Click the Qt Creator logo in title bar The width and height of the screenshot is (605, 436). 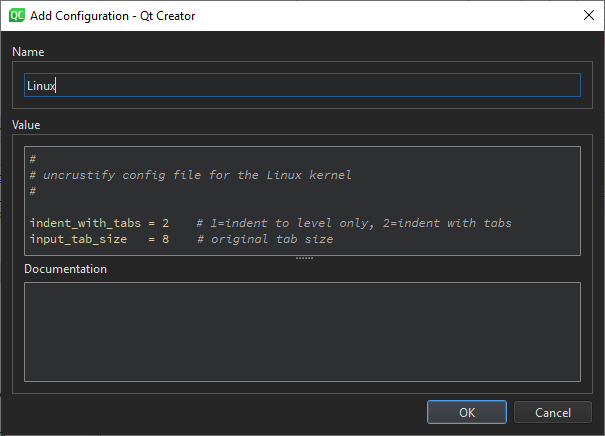[16, 14]
